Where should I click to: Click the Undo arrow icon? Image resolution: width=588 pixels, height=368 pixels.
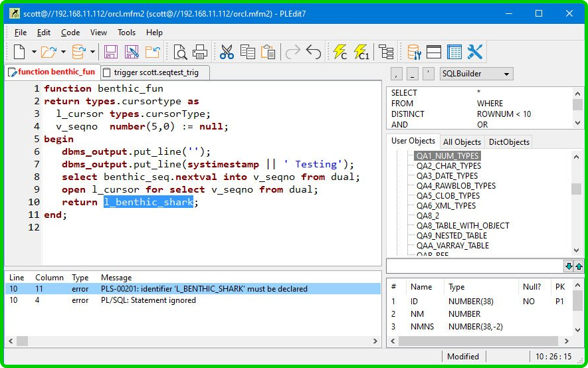click(x=314, y=52)
